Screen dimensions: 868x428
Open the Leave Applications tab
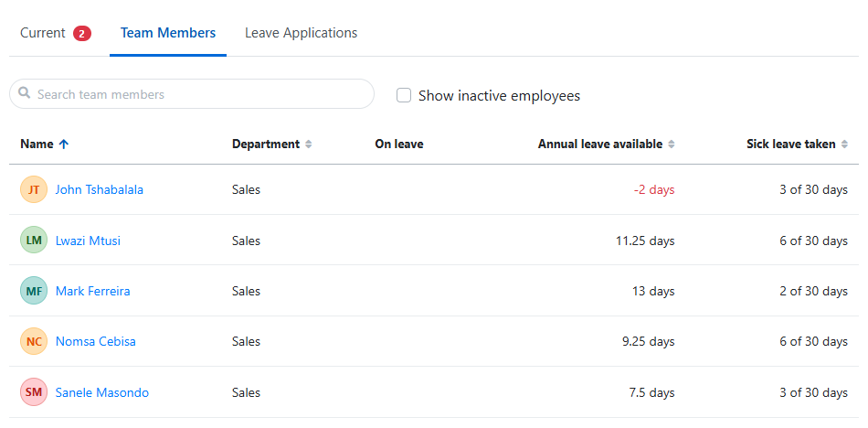[x=302, y=33]
